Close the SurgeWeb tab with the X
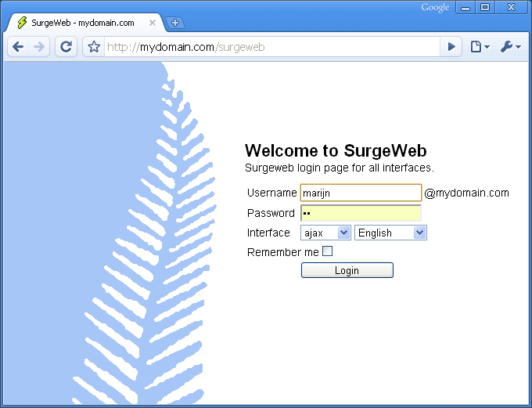Image resolution: width=532 pixels, height=408 pixels. coord(153,23)
